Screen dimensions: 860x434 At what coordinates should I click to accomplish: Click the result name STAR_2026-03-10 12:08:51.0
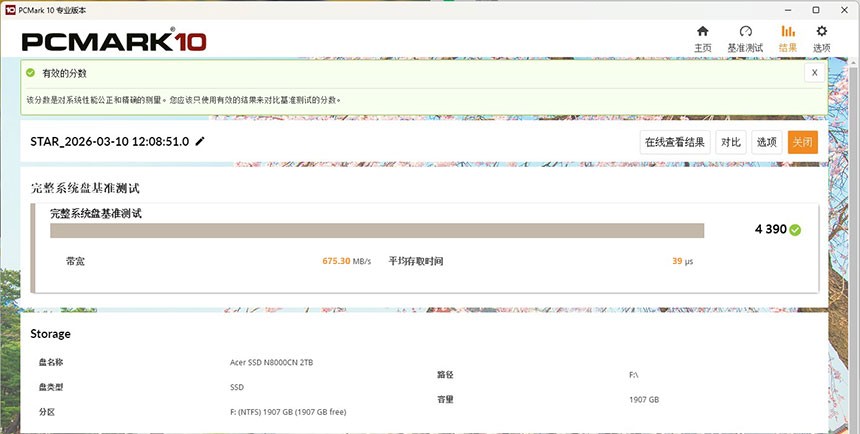click(110, 142)
